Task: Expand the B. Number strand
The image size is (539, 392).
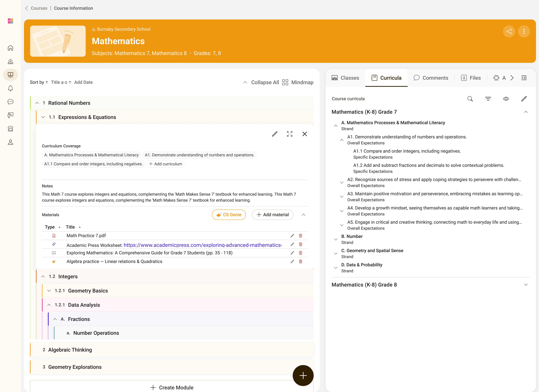Action: [336, 239]
